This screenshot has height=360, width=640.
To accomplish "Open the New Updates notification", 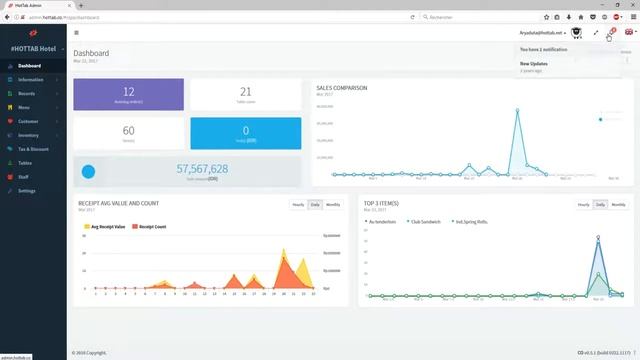I will coord(567,67).
